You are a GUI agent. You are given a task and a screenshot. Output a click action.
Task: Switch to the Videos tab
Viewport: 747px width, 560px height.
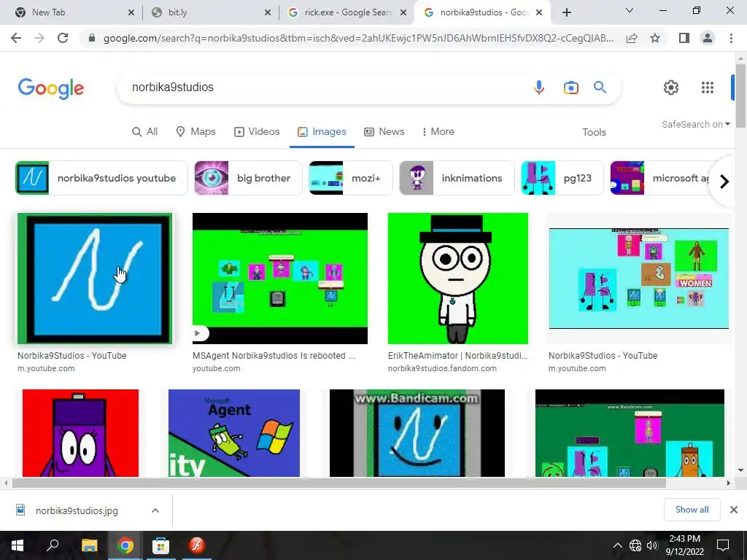pyautogui.click(x=257, y=131)
